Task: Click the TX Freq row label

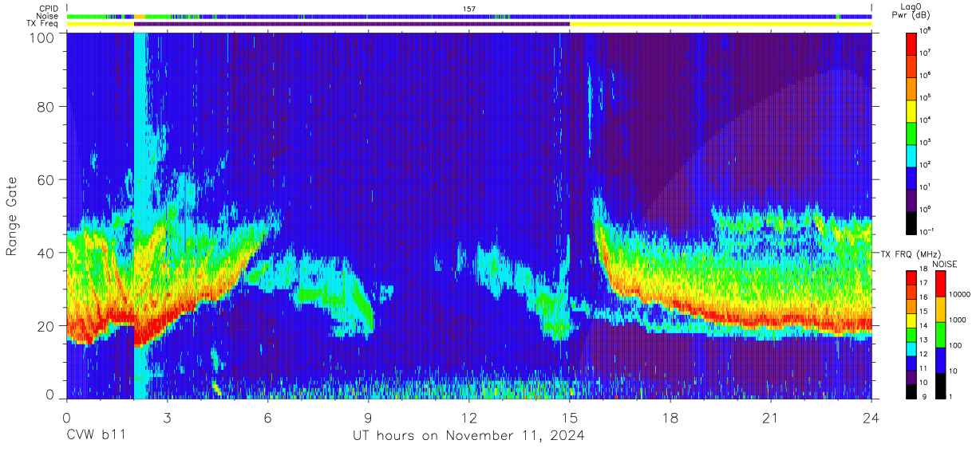Action: 44,24
